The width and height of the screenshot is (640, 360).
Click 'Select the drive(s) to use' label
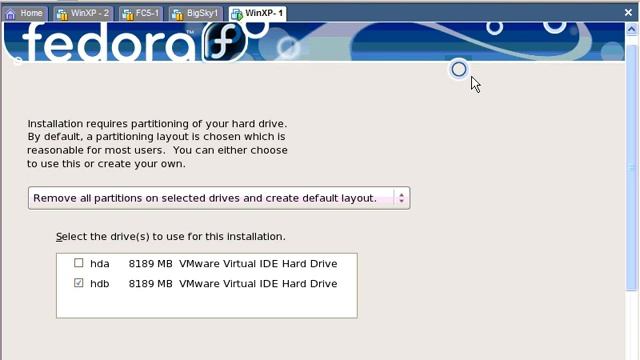(171, 237)
